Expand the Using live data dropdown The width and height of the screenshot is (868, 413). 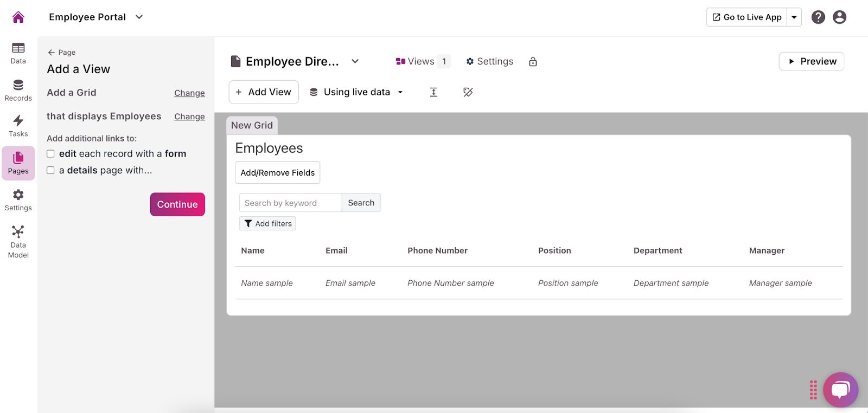coord(400,92)
